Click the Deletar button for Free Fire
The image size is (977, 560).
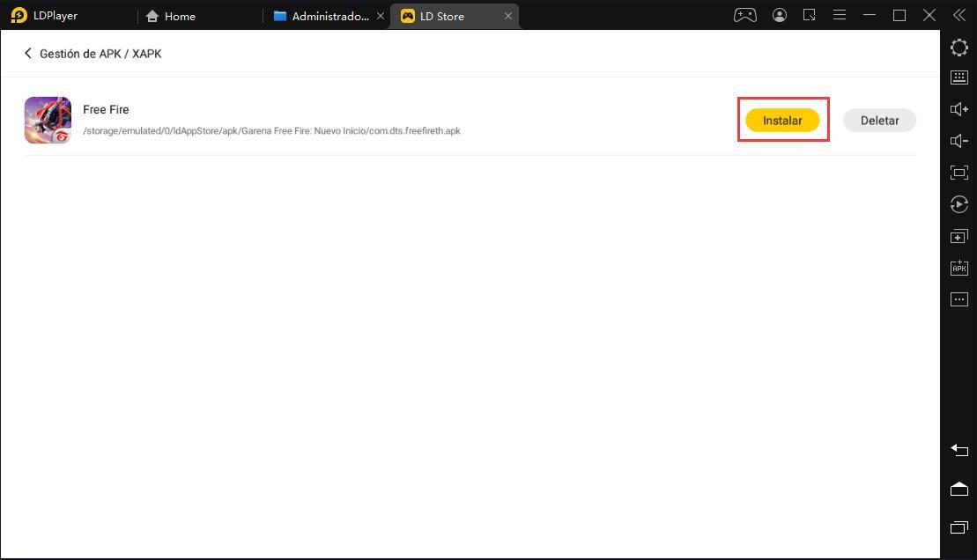pos(879,121)
